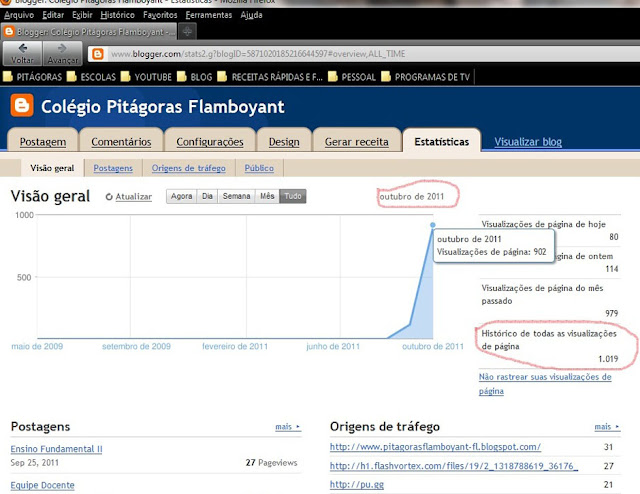Open the Arquivo menu
The width and height of the screenshot is (640, 494).
pos(19,15)
